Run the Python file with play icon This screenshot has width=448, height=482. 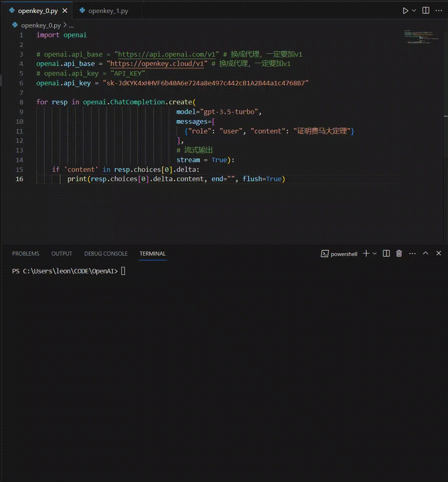pyautogui.click(x=405, y=11)
